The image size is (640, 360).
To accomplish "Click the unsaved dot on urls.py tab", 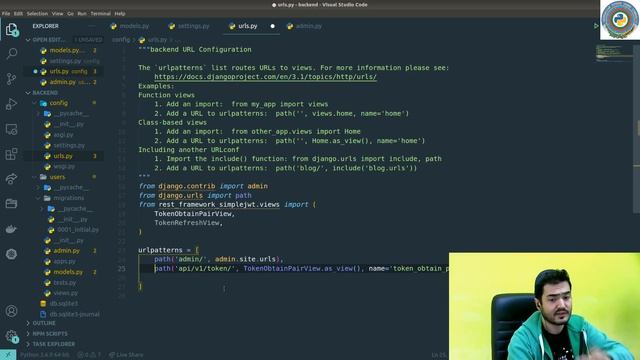I will (273, 26).
